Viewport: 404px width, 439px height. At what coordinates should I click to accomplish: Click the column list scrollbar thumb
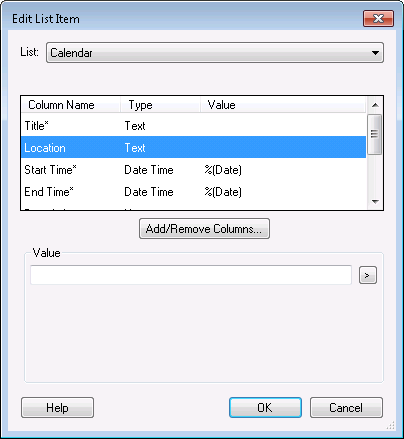pyautogui.click(x=375, y=134)
